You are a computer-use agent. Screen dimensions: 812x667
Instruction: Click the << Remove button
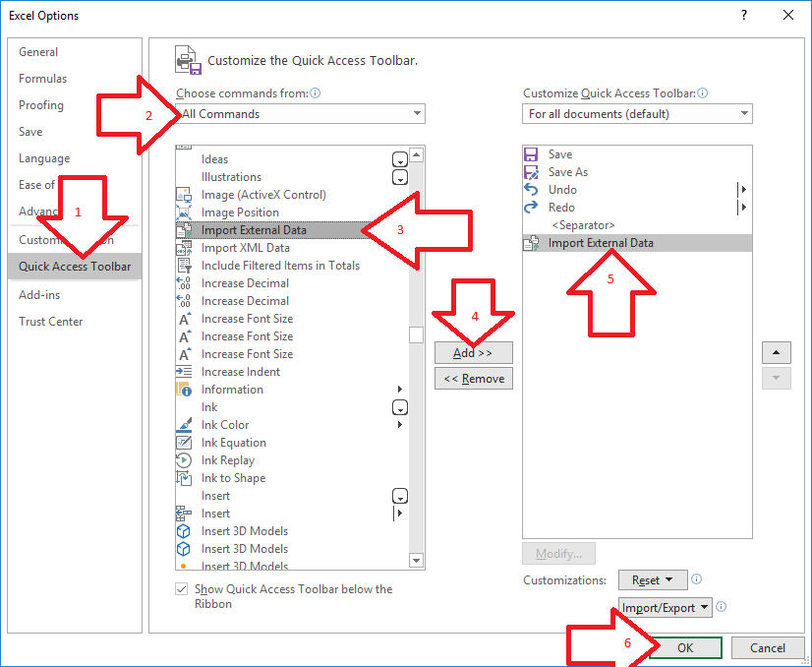(473, 379)
